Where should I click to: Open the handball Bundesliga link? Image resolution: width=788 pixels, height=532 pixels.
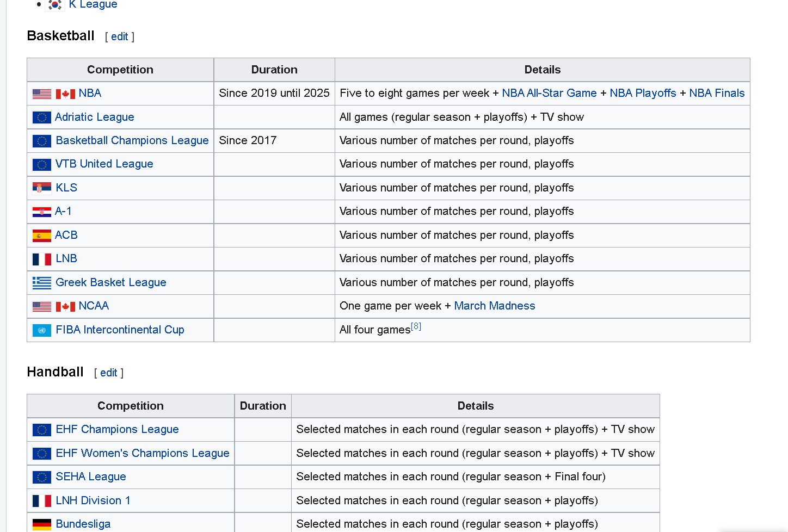click(x=83, y=524)
